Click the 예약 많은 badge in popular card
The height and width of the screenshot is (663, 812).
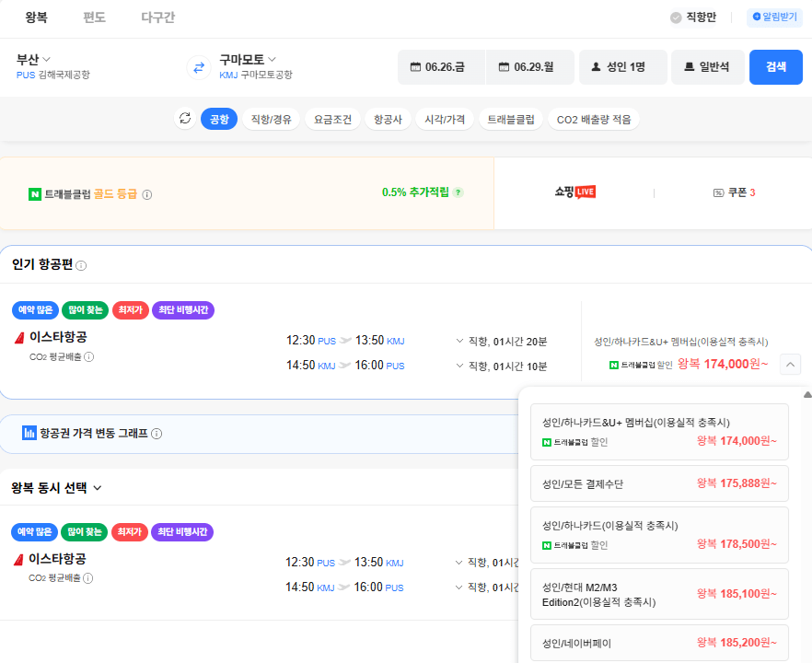[x=35, y=310]
